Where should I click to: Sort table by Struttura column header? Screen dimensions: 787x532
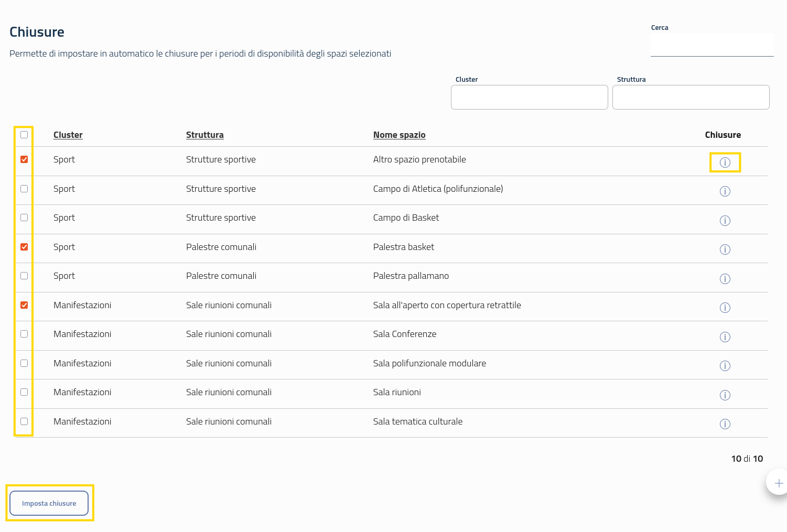coord(204,135)
